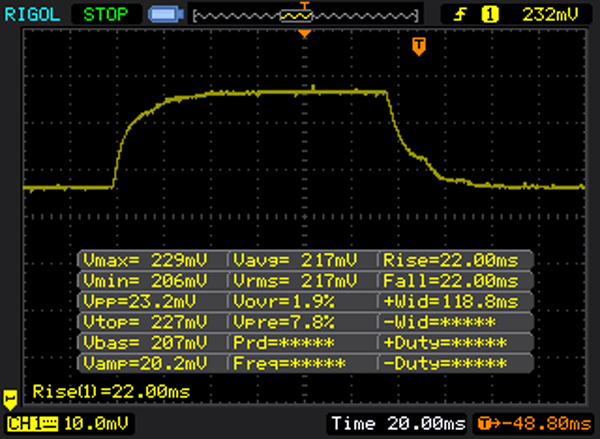Click the +Wid=118.8ms measurement
600x439 pixels.
point(451,302)
